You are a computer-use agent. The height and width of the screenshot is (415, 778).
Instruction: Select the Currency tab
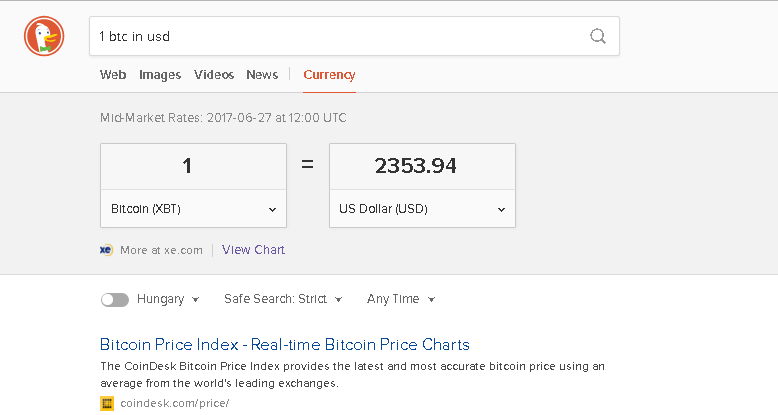click(x=329, y=74)
